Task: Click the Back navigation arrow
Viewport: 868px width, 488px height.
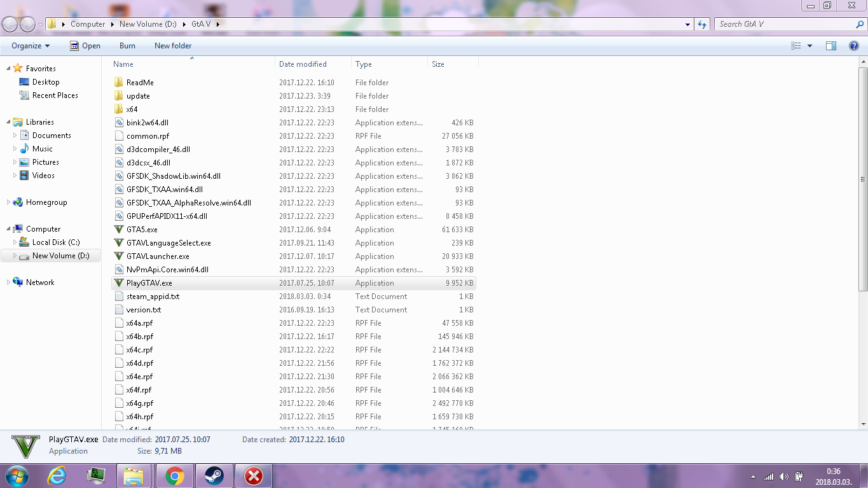Action: click(10, 24)
